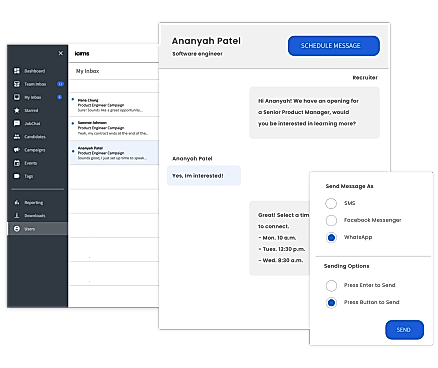
Task: Open the JobChat speech bubble icon
Action: pyautogui.click(x=17, y=123)
